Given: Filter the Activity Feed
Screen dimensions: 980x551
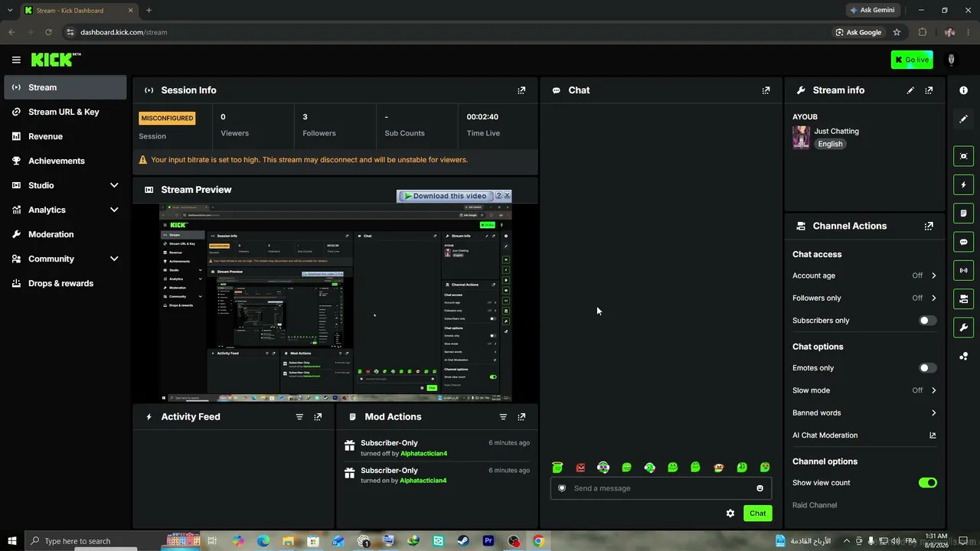Looking at the screenshot, I should click(299, 417).
